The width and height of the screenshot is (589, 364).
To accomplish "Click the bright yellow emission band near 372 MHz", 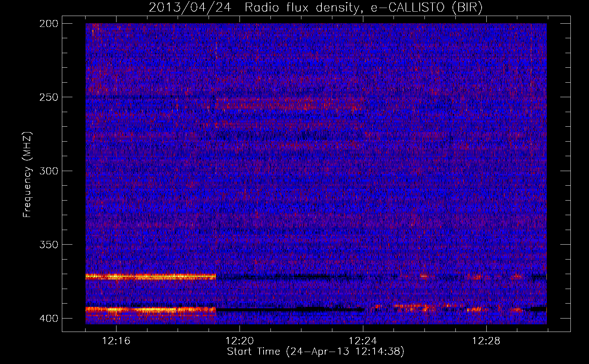I will [151, 277].
